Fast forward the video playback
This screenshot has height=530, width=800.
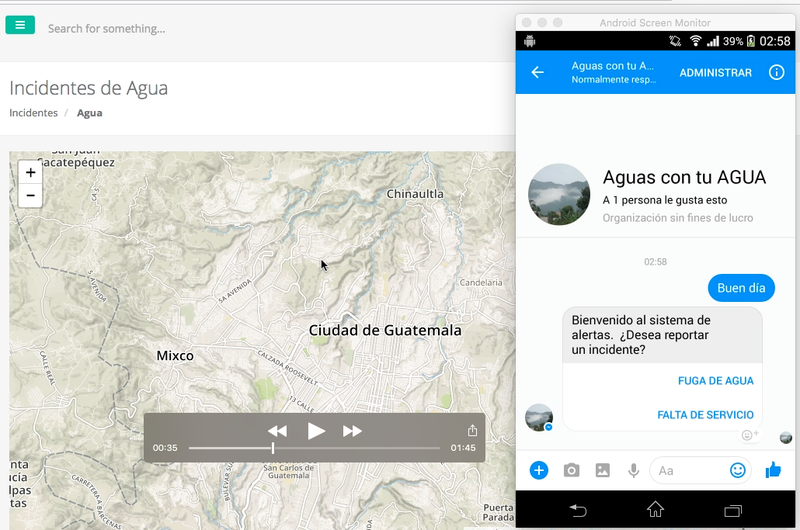point(352,431)
